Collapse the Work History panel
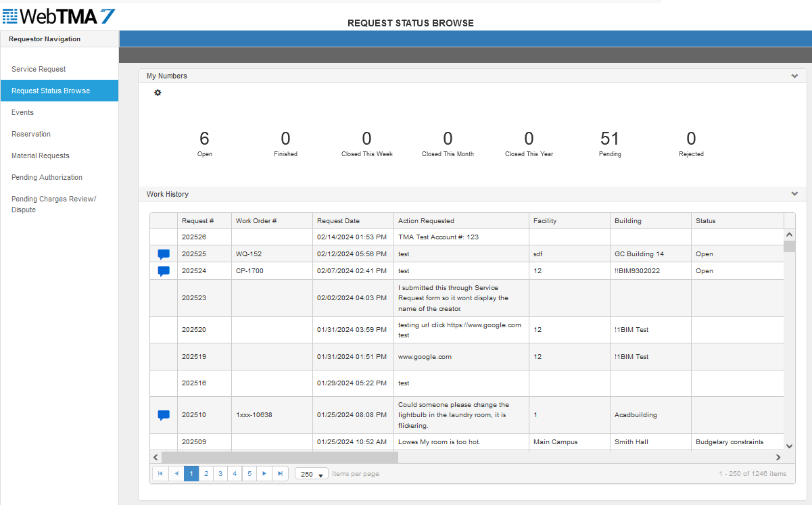 pos(794,194)
